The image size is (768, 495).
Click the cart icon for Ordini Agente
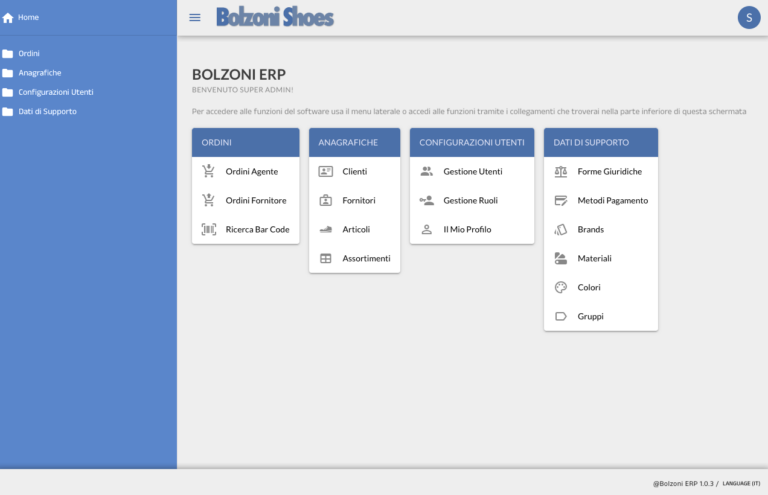click(209, 171)
